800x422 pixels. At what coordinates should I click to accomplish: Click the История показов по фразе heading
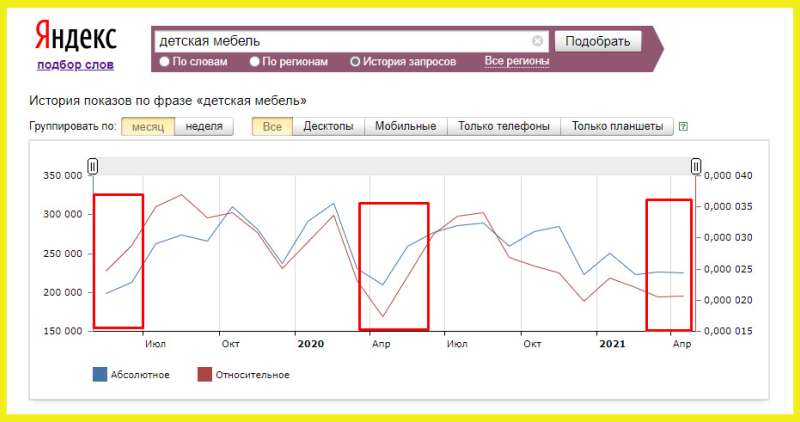tap(168, 101)
